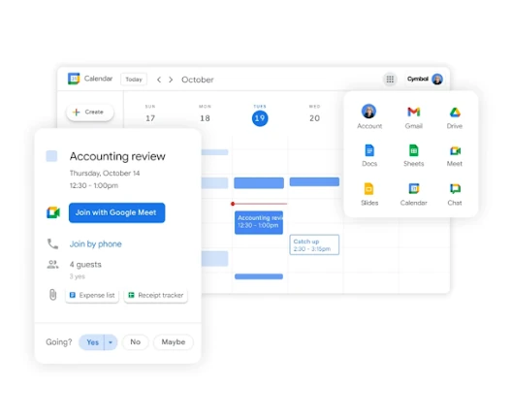
Task: Launch Meet from the apps panel
Action: (455, 155)
